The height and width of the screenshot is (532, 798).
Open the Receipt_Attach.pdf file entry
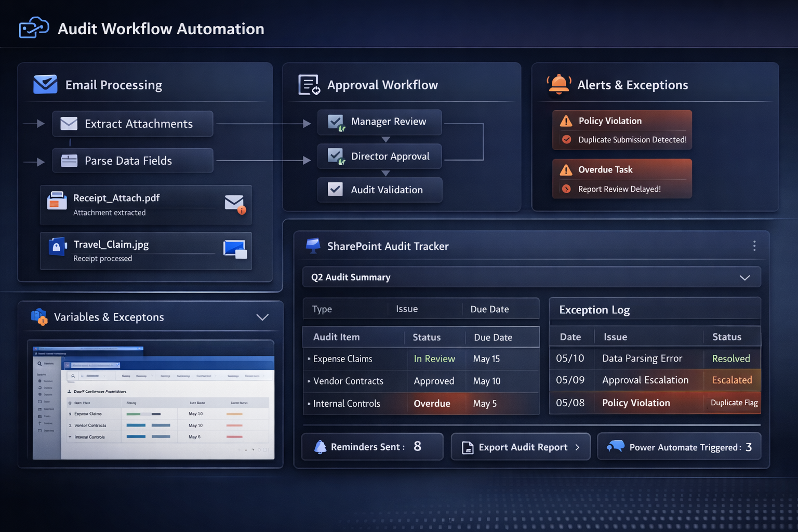(146, 205)
